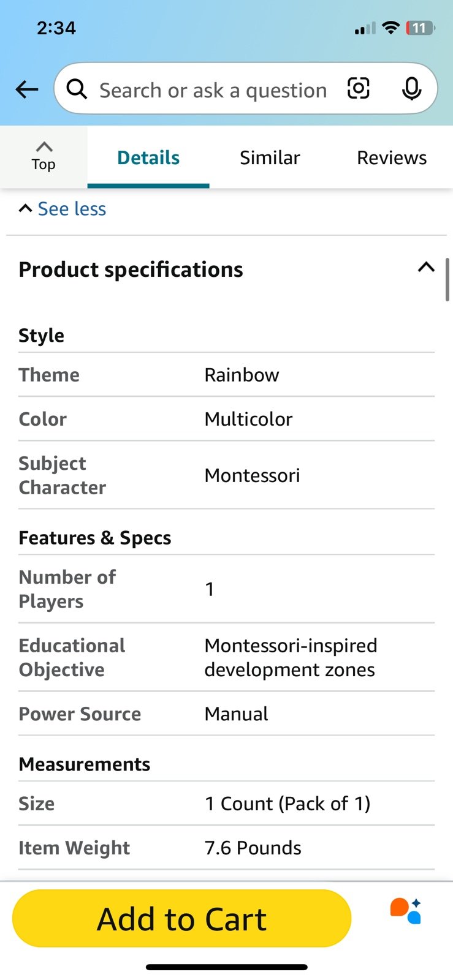Tap the microphone voice search icon
The height and width of the screenshot is (980, 453).
(x=412, y=89)
